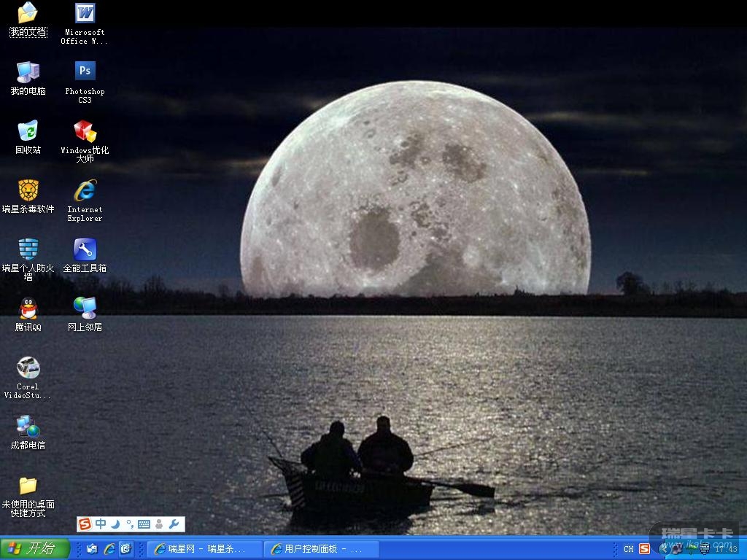Open the IME soft keyboard menu

point(144,524)
